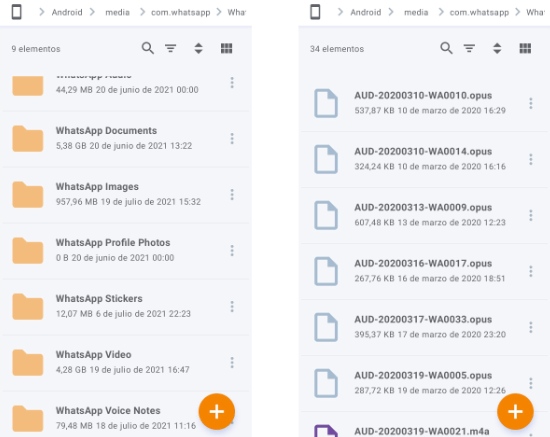Image resolution: width=550 pixels, height=437 pixels.
Task: Open WhatsApp Profile Photos folder icon
Action: tap(28, 250)
